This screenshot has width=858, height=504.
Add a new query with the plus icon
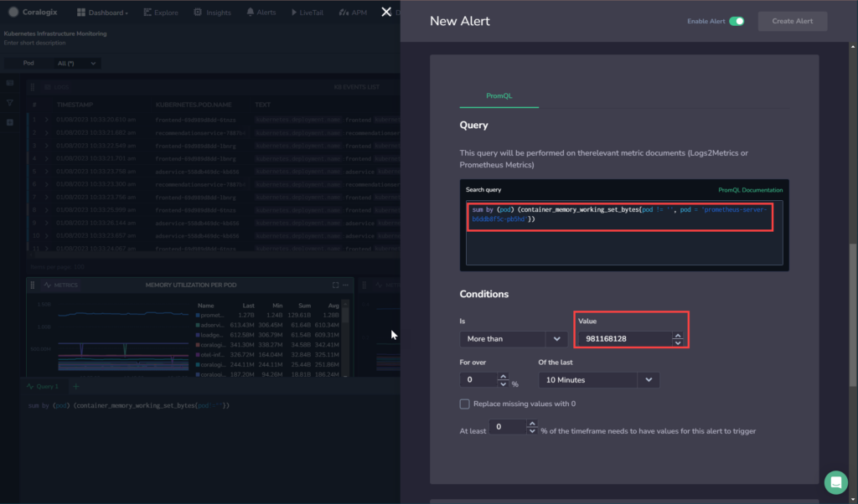(76, 387)
